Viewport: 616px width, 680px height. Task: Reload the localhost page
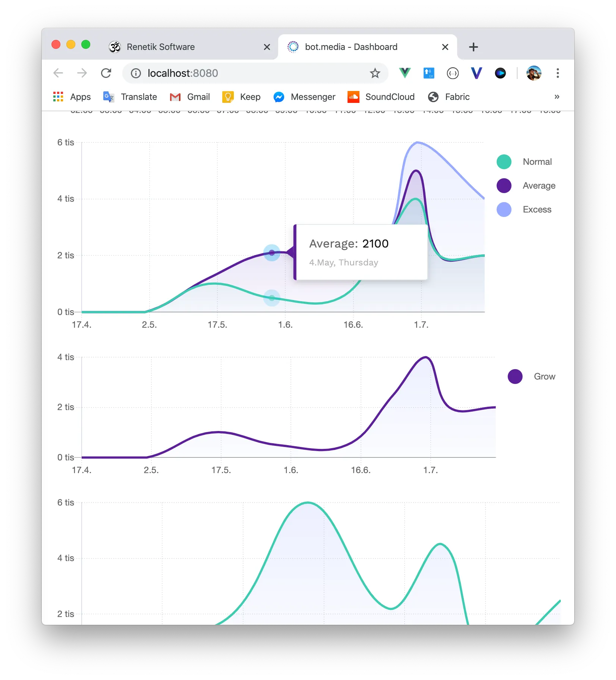coord(106,73)
